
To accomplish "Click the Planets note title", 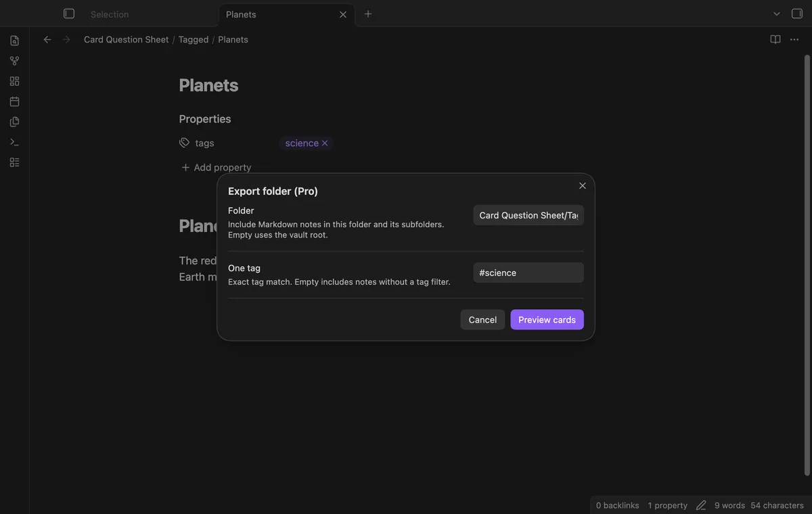I will coord(208,85).
